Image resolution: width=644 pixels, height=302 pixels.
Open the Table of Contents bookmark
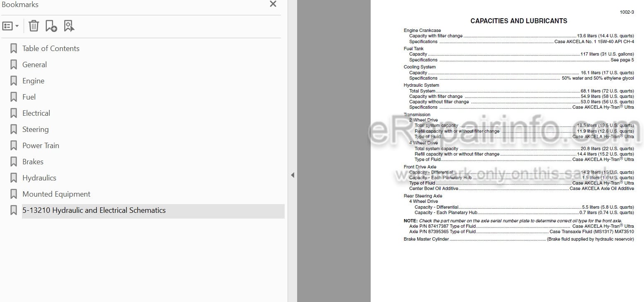[51, 49]
